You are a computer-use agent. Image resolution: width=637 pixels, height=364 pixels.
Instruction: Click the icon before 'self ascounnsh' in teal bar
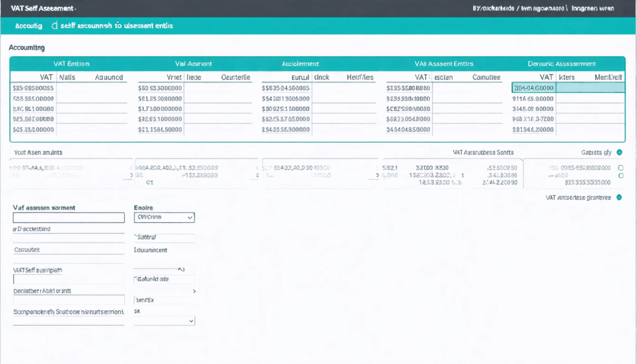[x=54, y=25]
